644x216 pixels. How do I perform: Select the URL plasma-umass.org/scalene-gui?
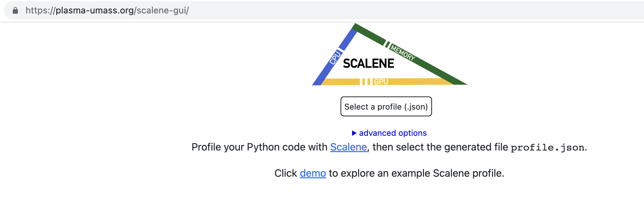(x=107, y=10)
